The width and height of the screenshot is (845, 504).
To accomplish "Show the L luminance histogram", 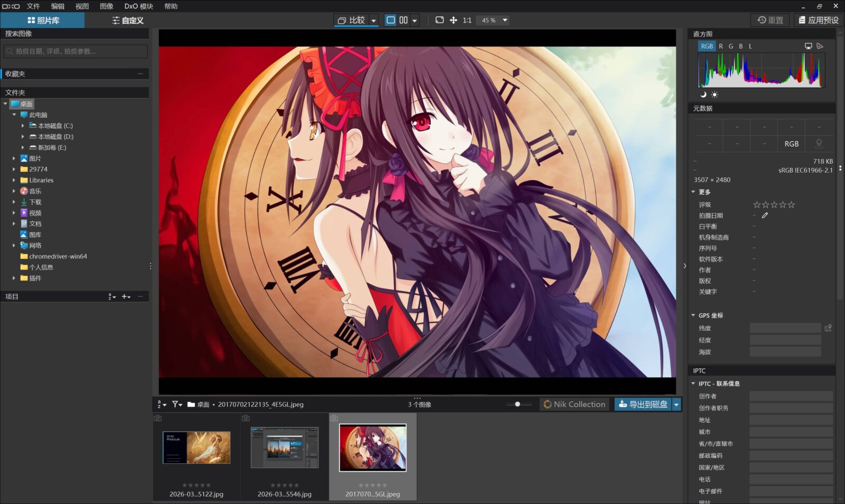I will 750,46.
